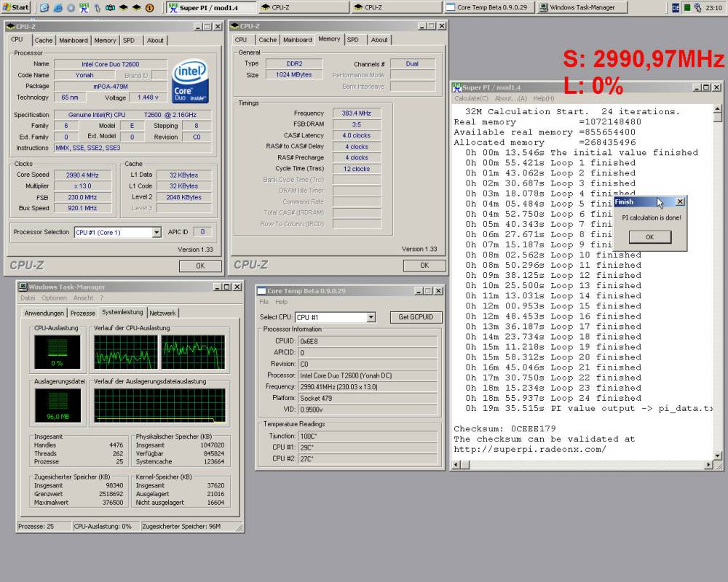
Task: Expand the Processor Selection dropdown
Action: 157,232
